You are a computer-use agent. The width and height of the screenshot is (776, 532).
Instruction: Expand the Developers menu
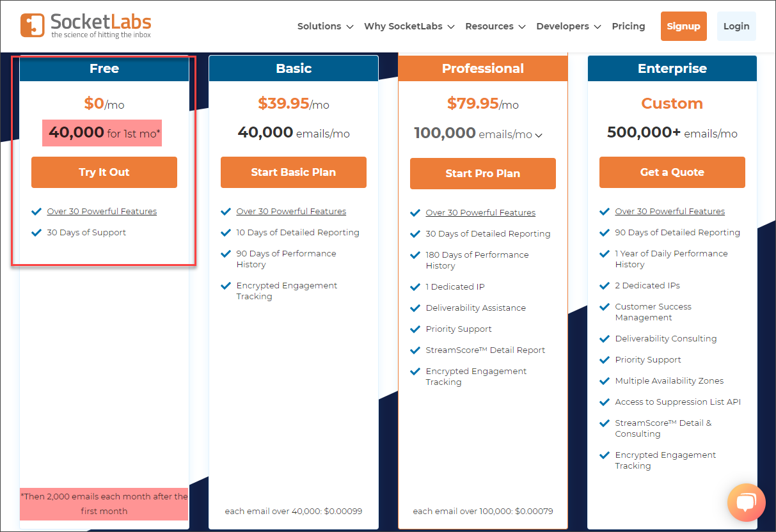pyautogui.click(x=569, y=26)
